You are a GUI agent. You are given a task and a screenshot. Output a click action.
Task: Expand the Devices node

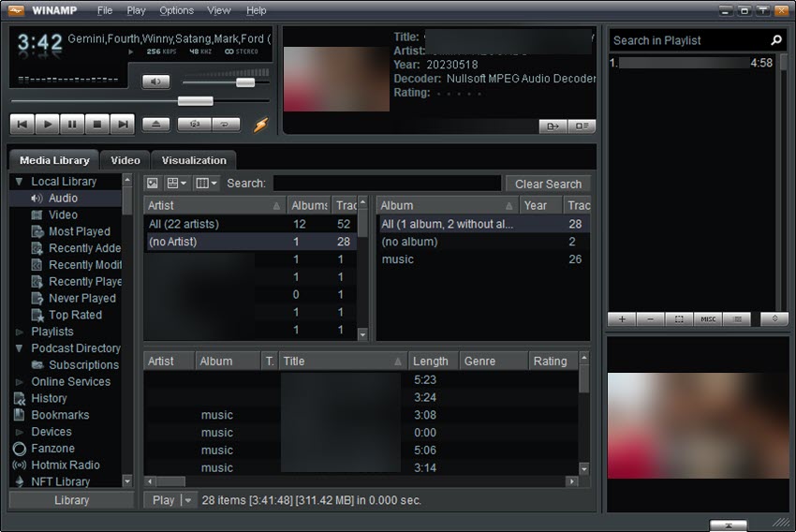pos(20,432)
